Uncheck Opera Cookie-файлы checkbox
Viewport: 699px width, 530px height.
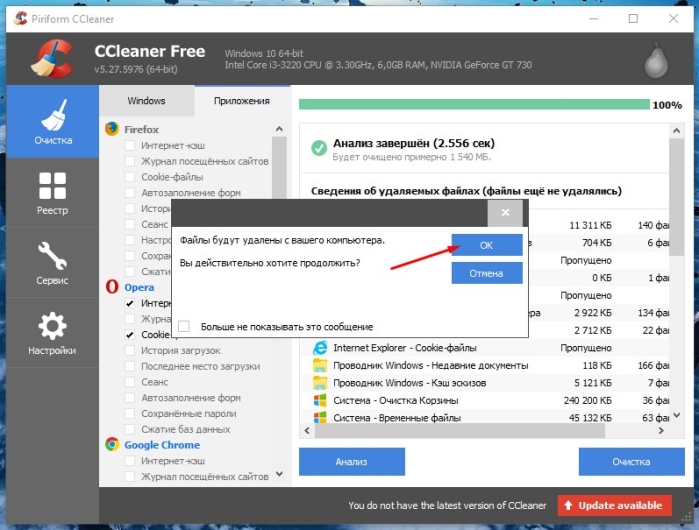(x=130, y=334)
